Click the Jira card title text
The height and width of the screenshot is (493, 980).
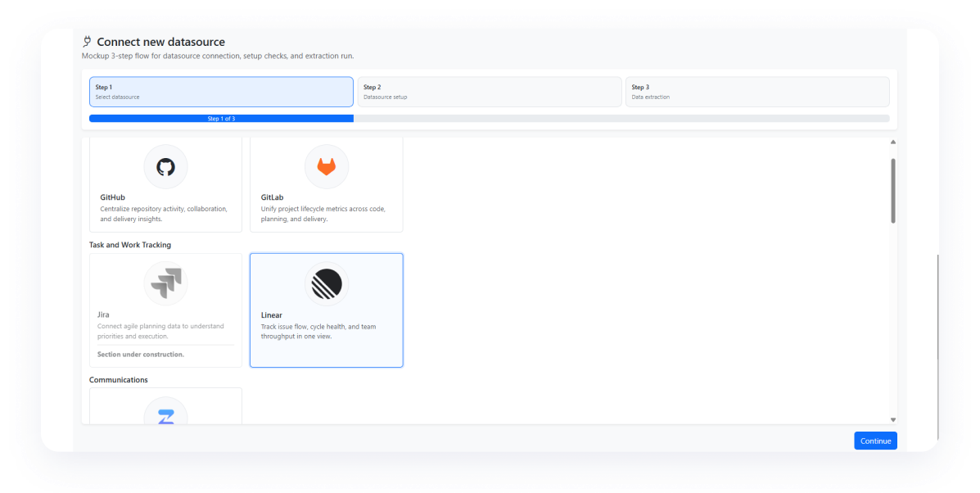pos(103,314)
